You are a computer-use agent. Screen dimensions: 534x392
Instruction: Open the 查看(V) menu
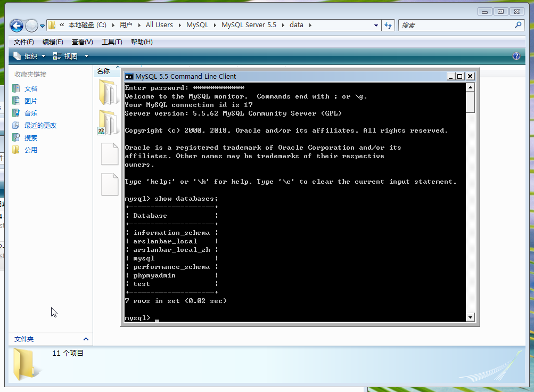point(83,42)
